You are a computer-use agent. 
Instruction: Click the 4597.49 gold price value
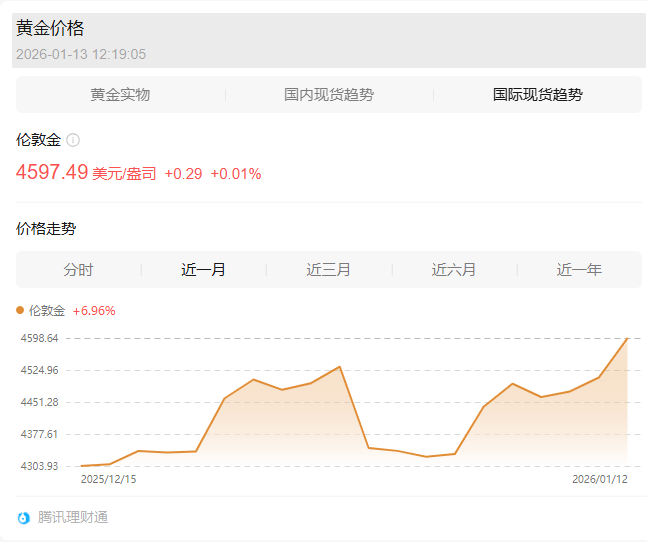[52, 172]
